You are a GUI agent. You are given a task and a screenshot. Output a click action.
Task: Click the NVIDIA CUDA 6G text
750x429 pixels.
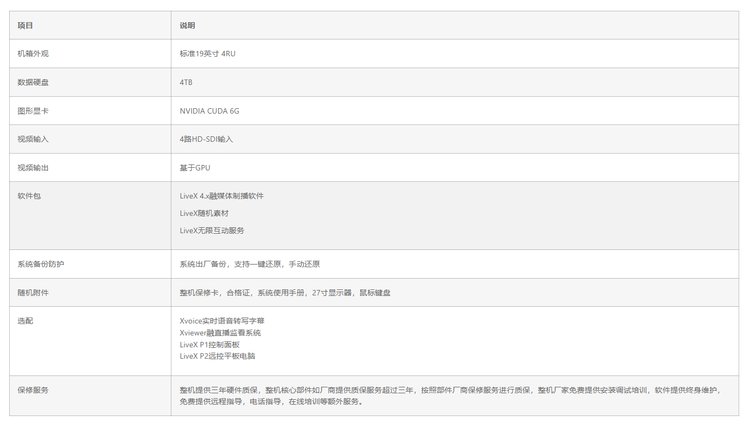[x=209, y=110]
